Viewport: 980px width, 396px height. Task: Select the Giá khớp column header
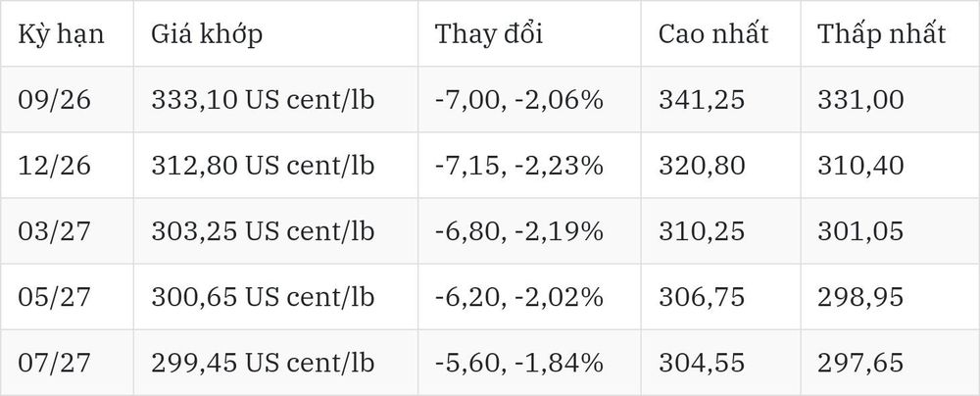pyautogui.click(x=207, y=34)
